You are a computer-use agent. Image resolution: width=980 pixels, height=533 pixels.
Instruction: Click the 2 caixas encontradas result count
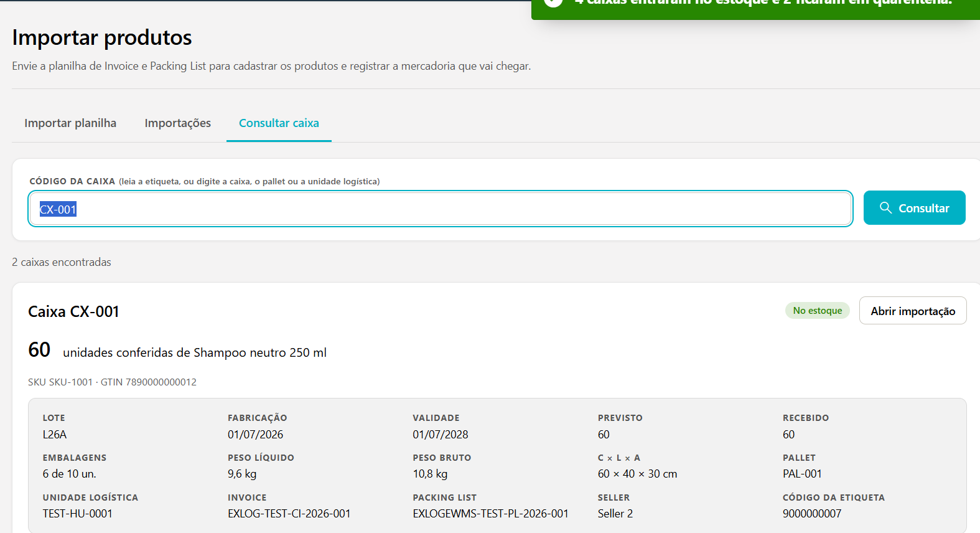click(x=62, y=262)
